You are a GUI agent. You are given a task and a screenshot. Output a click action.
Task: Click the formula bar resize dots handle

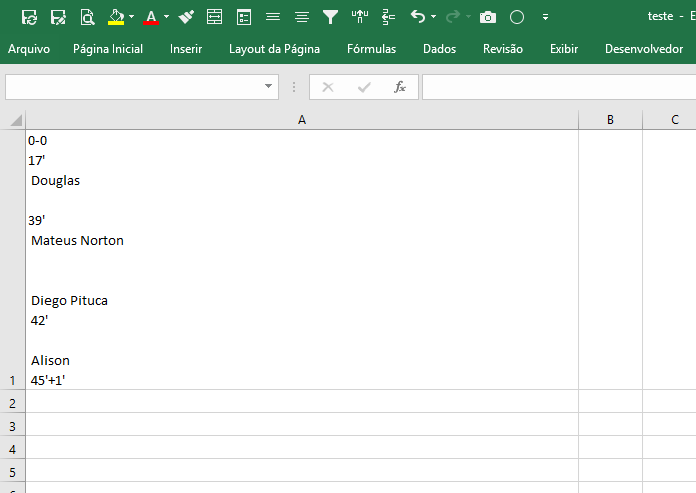click(294, 87)
